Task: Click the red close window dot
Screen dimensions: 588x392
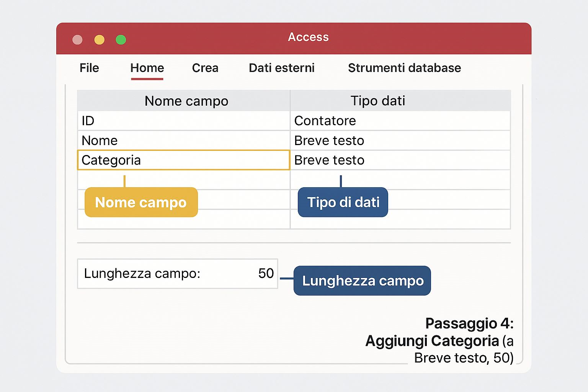Action: [78, 40]
